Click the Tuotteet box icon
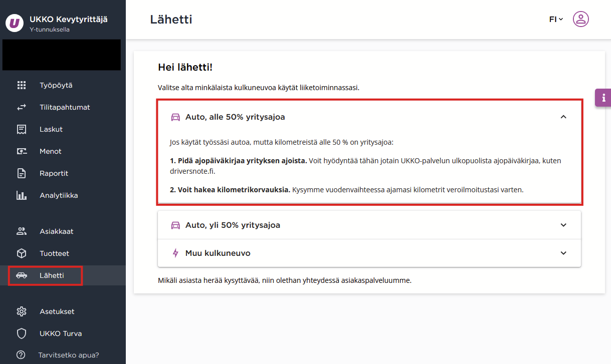The width and height of the screenshot is (611, 364). point(21,253)
